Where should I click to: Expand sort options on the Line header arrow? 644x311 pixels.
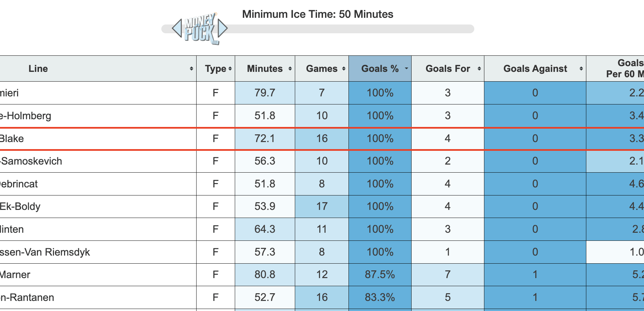pos(192,69)
